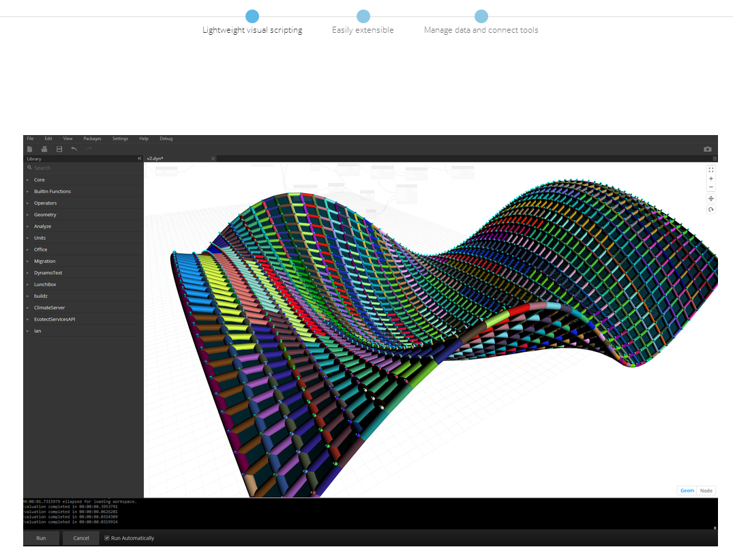Activate the Orbit rotate icon
The width and height of the screenshot is (733, 560).
pos(711,209)
